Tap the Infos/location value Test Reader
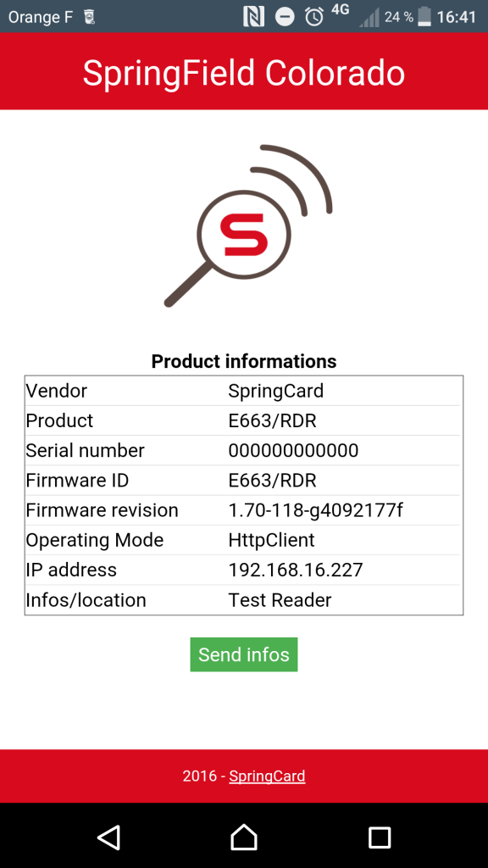The height and width of the screenshot is (868, 488). [280, 600]
